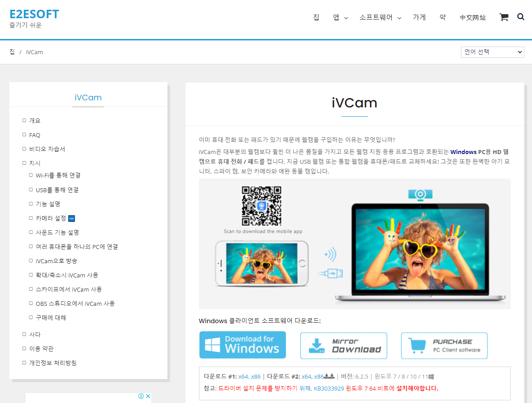532x403 pixels.
Task: Open 이용 약관 sidebar item
Action: (41, 349)
